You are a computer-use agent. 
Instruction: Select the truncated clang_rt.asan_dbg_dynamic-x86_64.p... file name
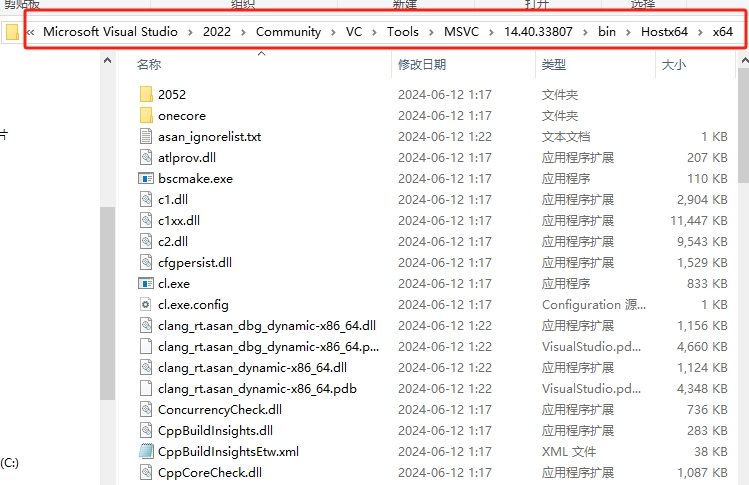[268, 346]
